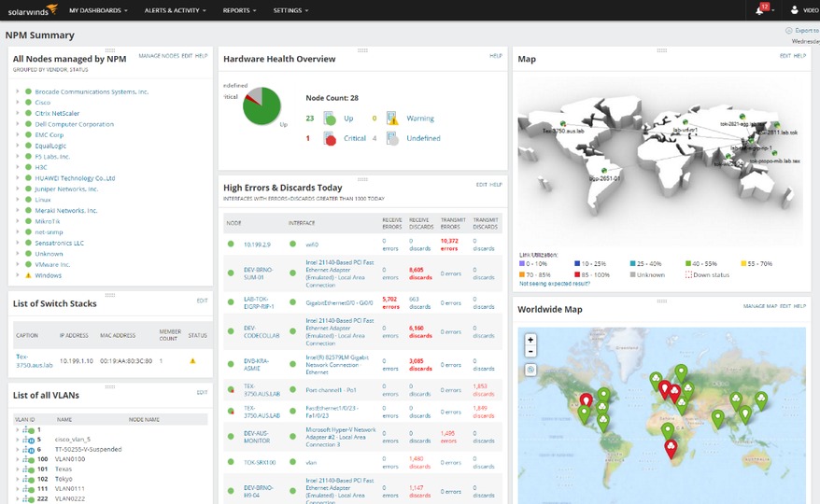Open the DEV-CODECOLLAB node link
This screenshot has height=504, width=820.
click(256, 331)
